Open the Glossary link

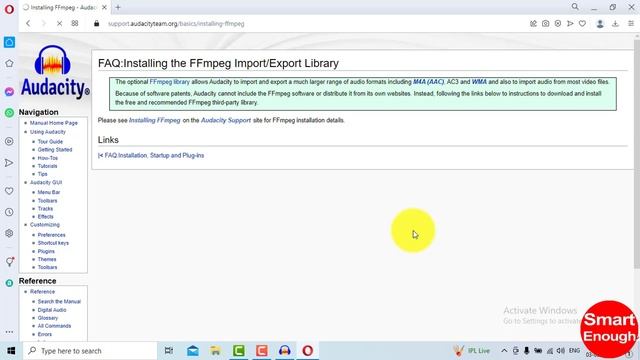(x=48, y=318)
